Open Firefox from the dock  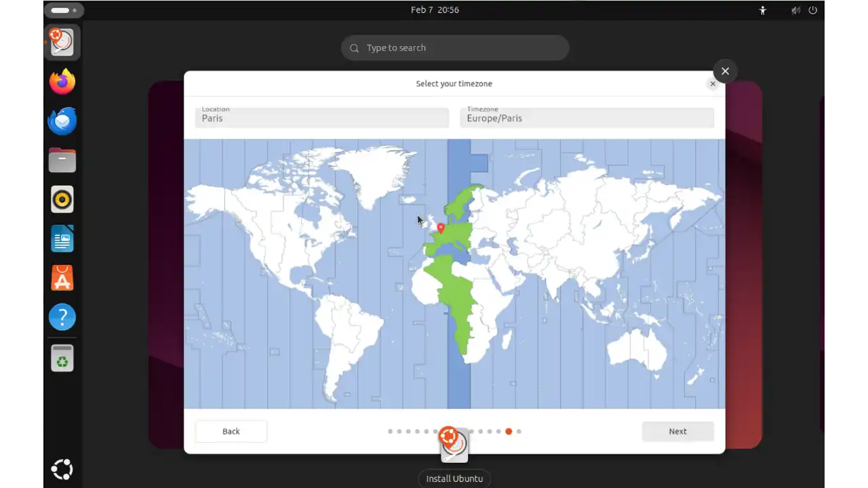click(x=62, y=82)
